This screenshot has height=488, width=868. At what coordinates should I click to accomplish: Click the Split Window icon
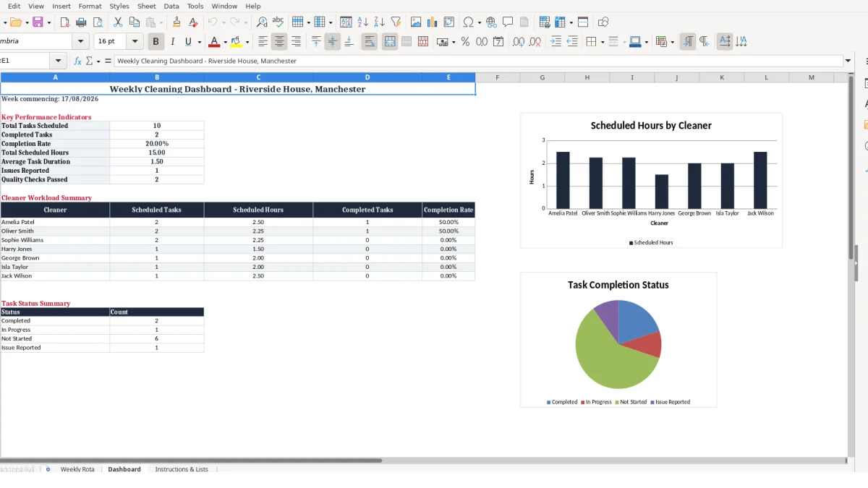click(x=583, y=22)
